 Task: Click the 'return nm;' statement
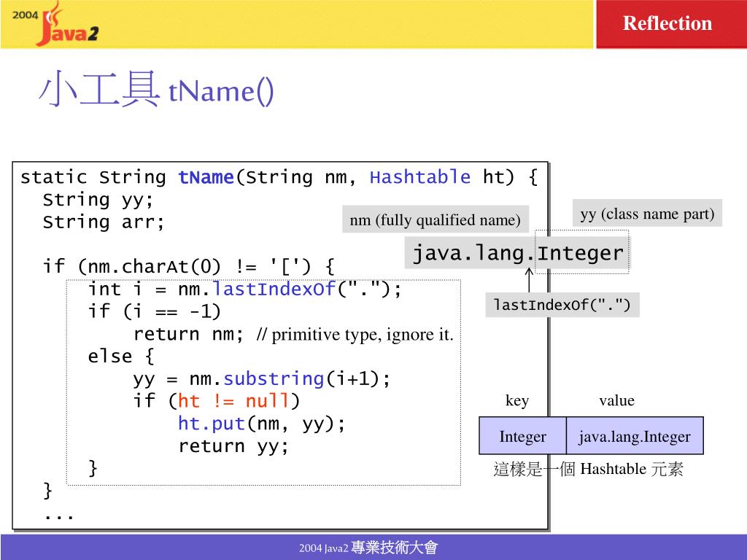point(188,334)
